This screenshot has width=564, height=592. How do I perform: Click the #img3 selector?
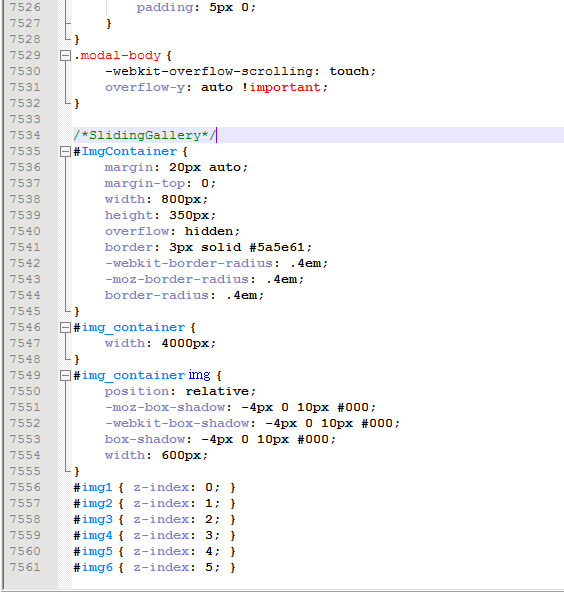click(93, 519)
